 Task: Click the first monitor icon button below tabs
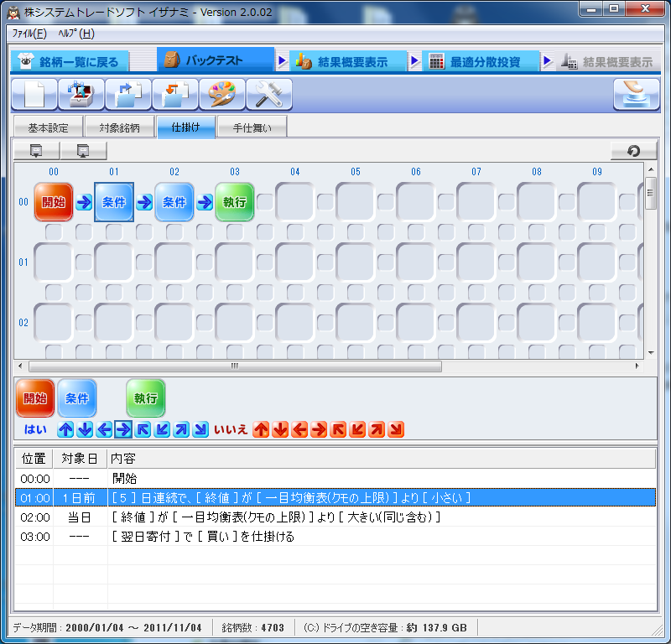tap(36, 151)
